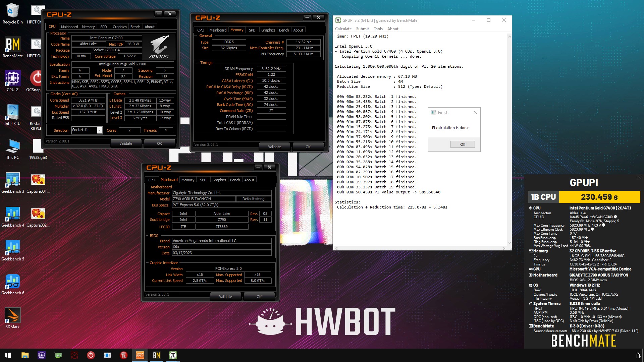Image resolution: width=644 pixels, height=362 pixels.
Task: Close the Finish dialog with its X
Action: pos(475,113)
